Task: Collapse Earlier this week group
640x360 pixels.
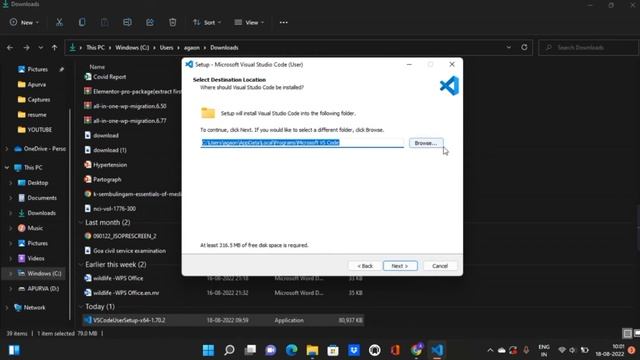Action: tap(80, 264)
